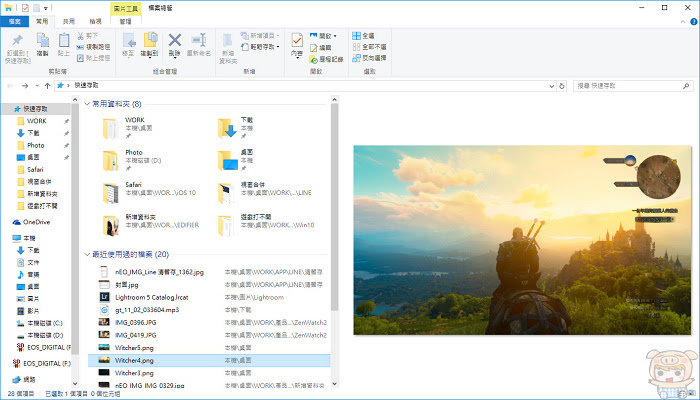Click the Cut (剪下) scissors icon
This screenshot has width=700, height=400.
[x=81, y=35]
